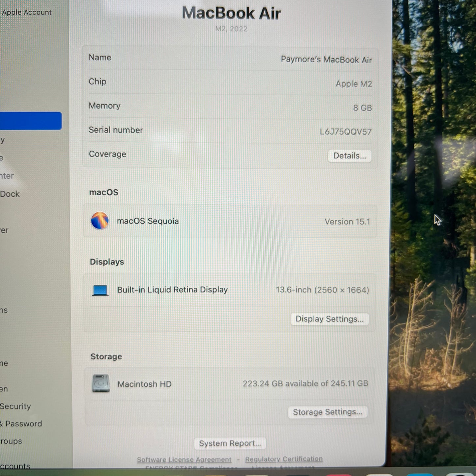Image resolution: width=476 pixels, height=476 pixels.
Task: Click the Serial number value L6J75QQV57
Action: [x=345, y=131]
